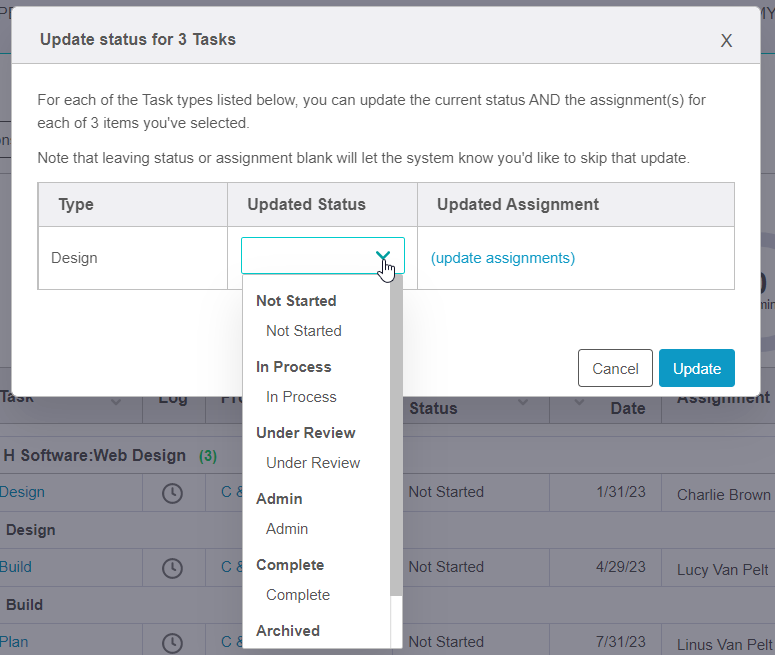
Task: Click the (update assignments) link
Action: pyautogui.click(x=503, y=258)
